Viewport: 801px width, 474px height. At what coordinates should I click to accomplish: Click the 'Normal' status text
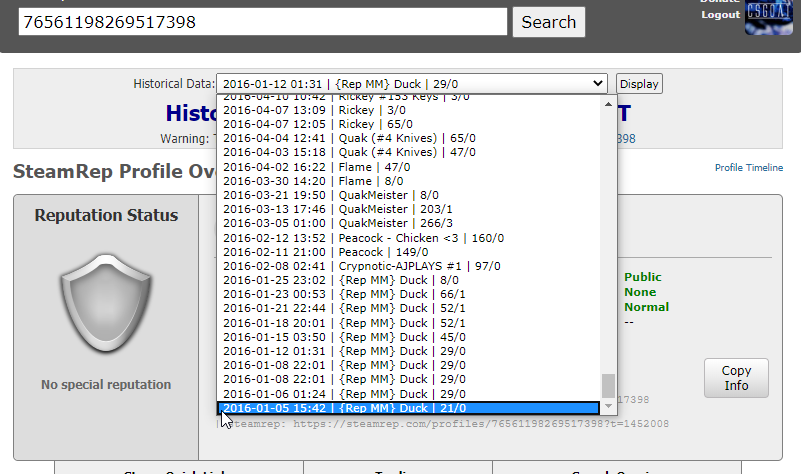[x=646, y=307]
